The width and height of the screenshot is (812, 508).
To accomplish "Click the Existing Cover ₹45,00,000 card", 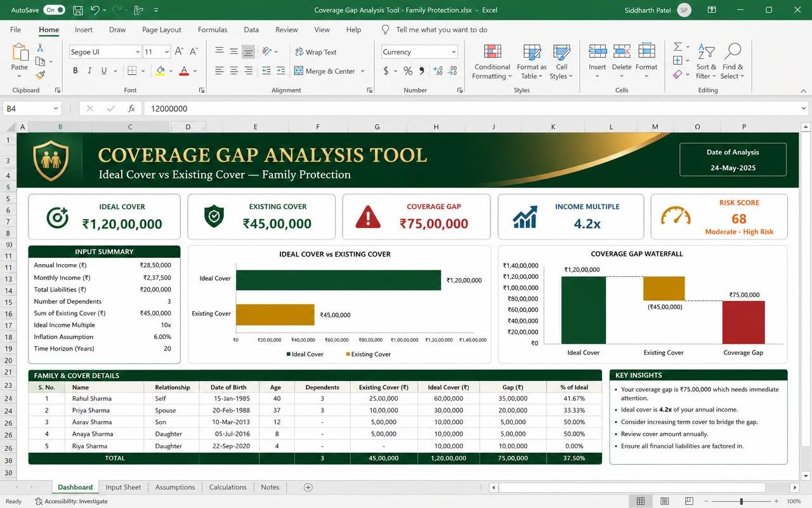I will pyautogui.click(x=261, y=217).
